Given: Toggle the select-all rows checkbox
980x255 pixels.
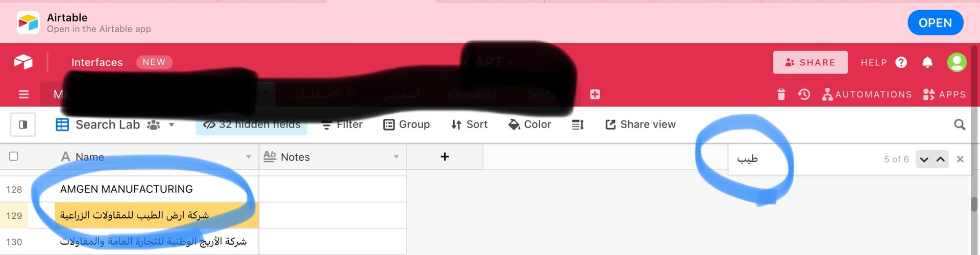Looking at the screenshot, I should point(14,156).
